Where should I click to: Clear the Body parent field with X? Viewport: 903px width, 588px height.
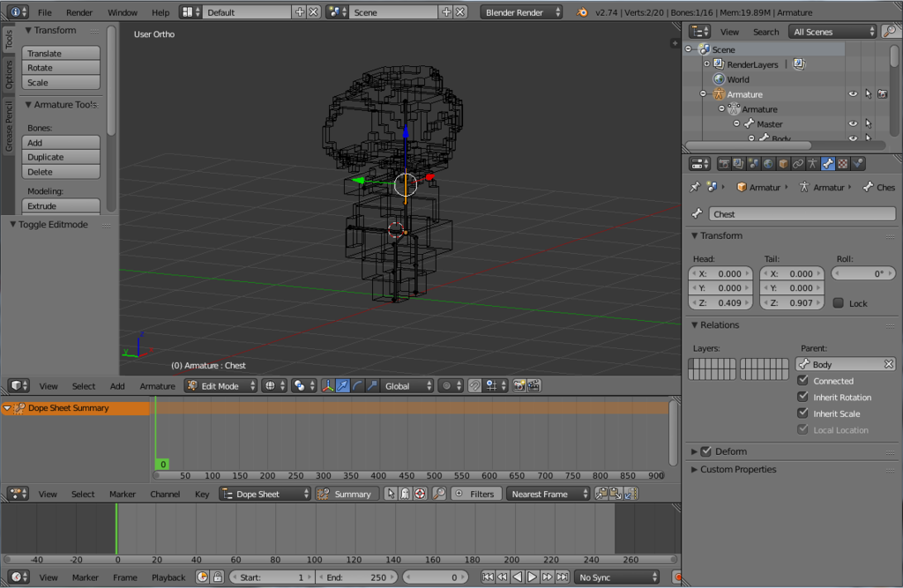[x=888, y=364]
